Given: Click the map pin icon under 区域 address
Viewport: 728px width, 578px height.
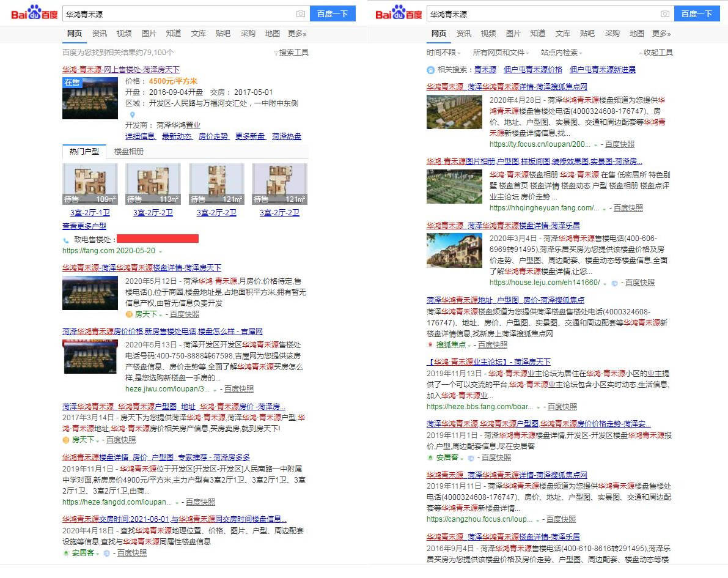Looking at the screenshot, I should pyautogui.click(x=132, y=114).
